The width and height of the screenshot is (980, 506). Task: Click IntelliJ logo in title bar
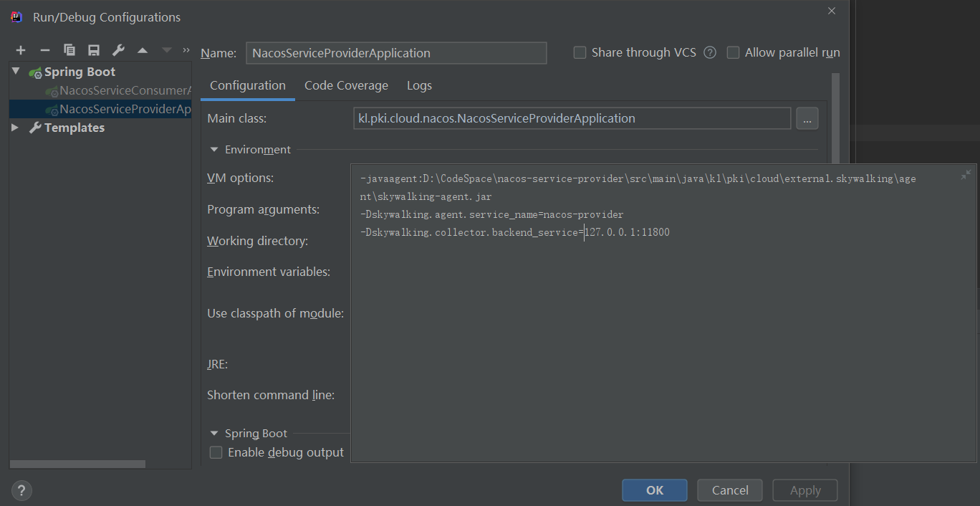coord(16,16)
